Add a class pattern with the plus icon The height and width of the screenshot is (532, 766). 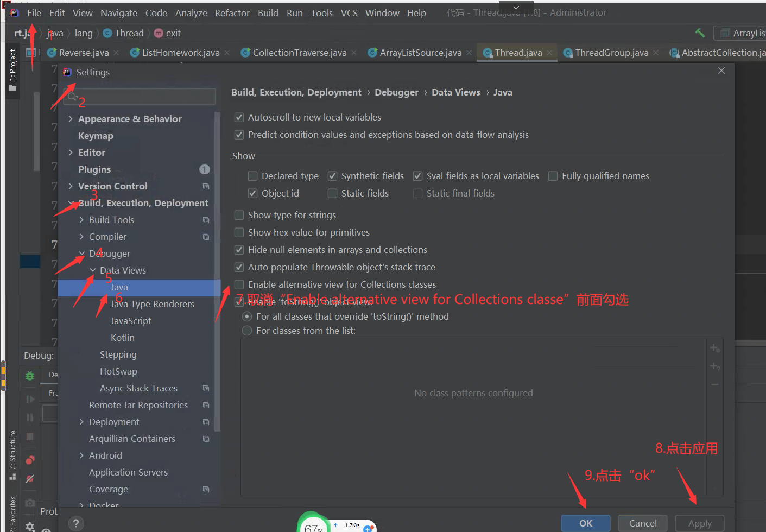coord(715,347)
